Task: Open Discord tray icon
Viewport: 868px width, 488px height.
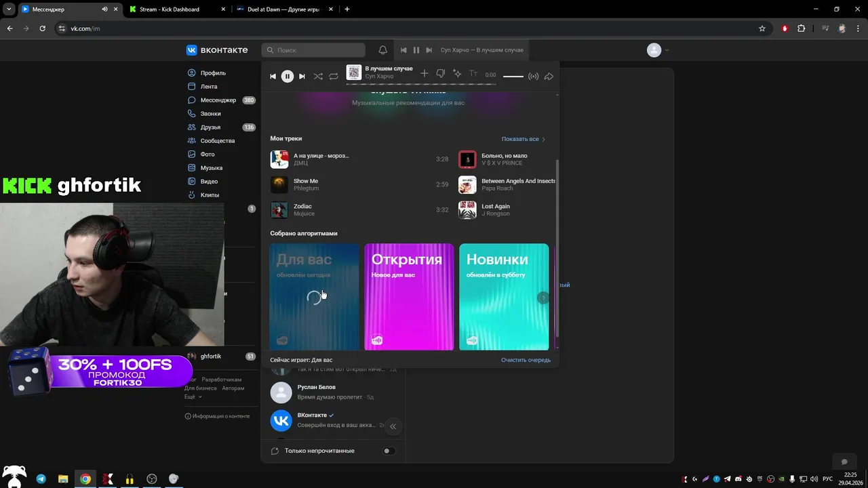Action: 738,479
